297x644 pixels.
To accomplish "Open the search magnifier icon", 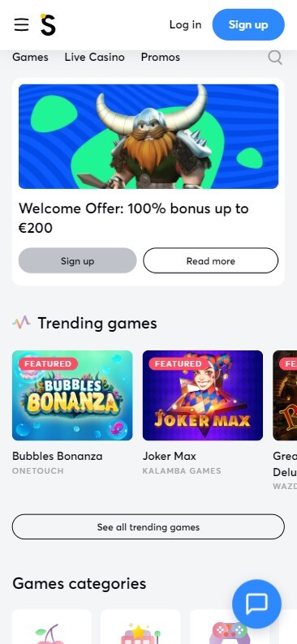I will tap(275, 58).
